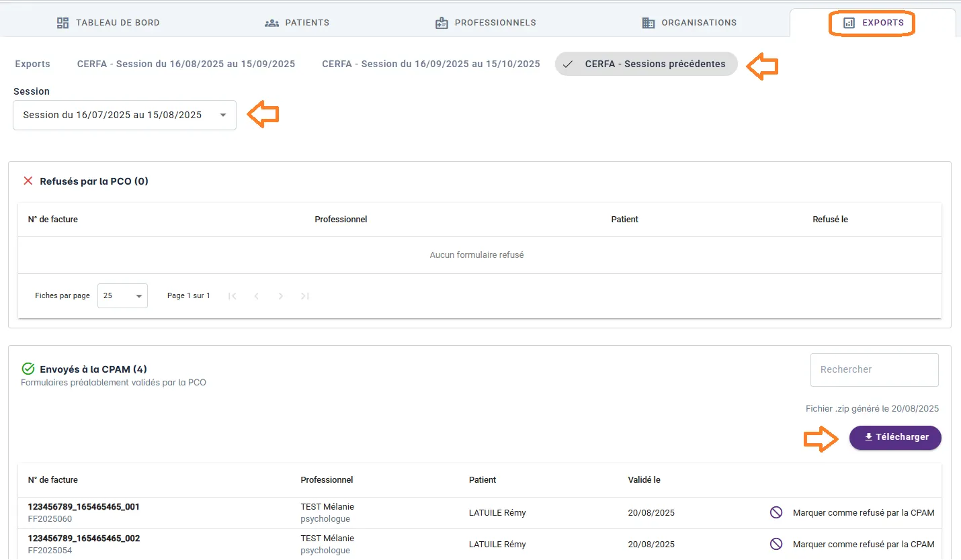Open the Session period dropdown

click(124, 115)
